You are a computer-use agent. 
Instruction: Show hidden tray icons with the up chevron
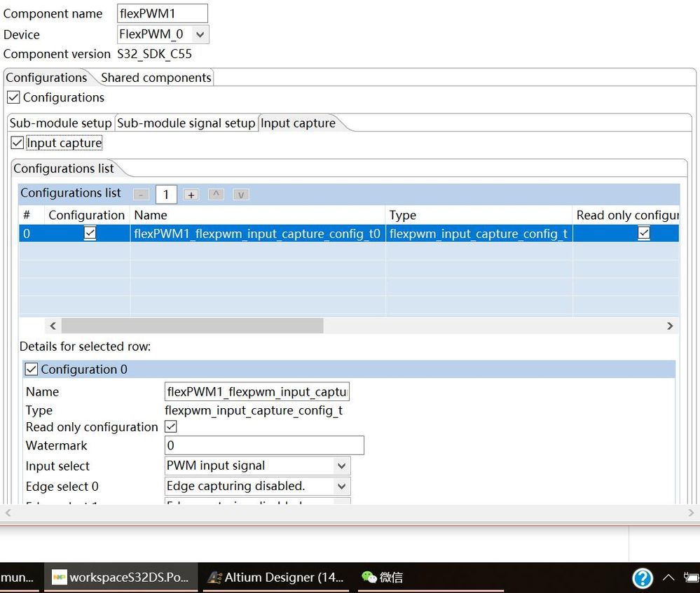(668, 578)
